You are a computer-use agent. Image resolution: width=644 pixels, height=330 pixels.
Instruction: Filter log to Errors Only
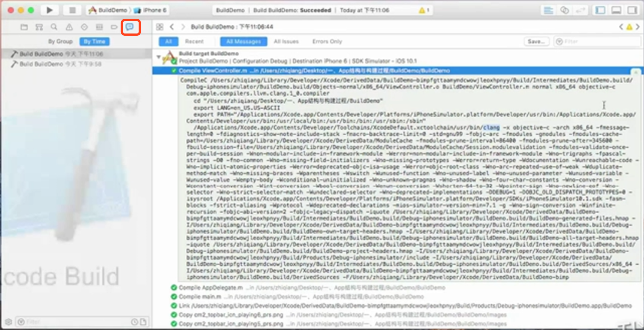[327, 41]
